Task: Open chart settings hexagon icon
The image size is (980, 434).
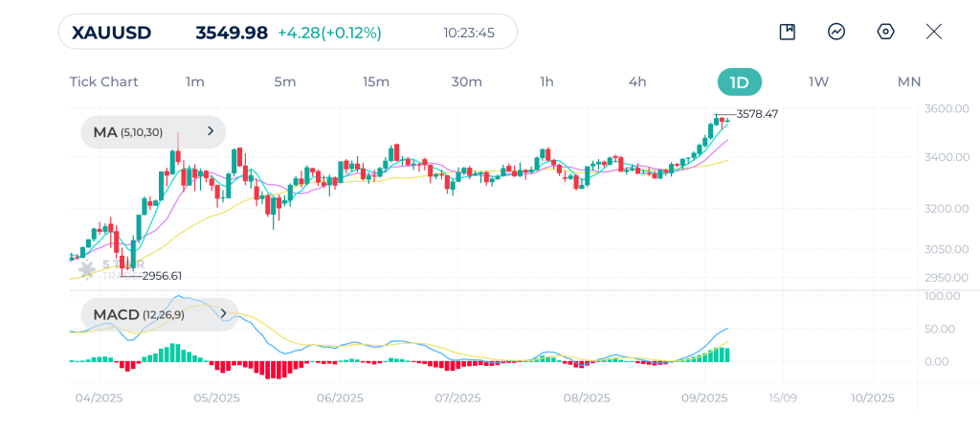Action: point(885,32)
